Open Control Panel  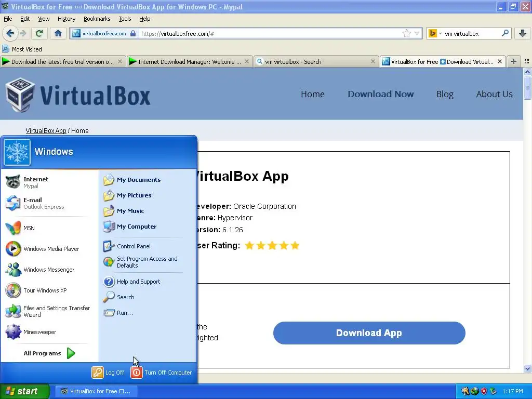click(x=148, y=246)
